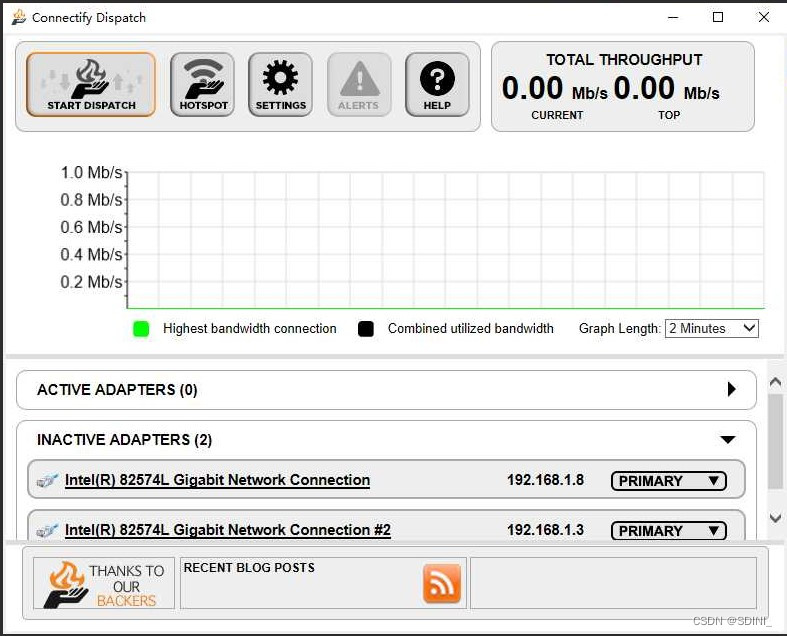Click the 1.0 Mb/s axis label
787x636 pixels.
click(91, 173)
